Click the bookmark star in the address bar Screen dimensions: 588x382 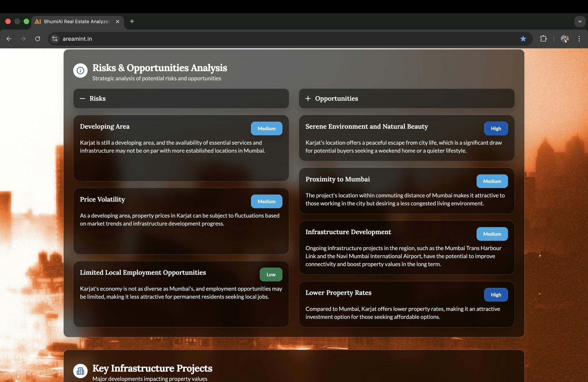click(523, 39)
